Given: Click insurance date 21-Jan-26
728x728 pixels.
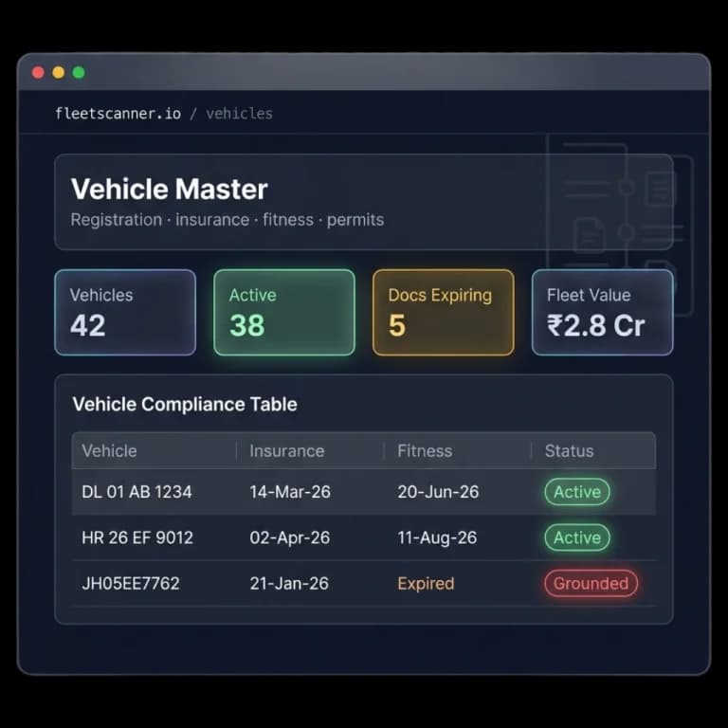Looking at the screenshot, I should pos(289,584).
